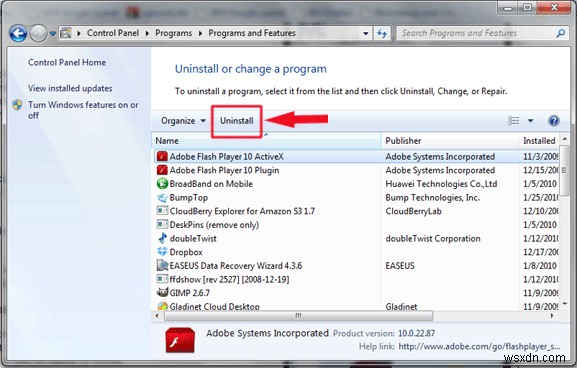Change the view using the views icon
The width and height of the screenshot is (577, 368).
point(513,121)
